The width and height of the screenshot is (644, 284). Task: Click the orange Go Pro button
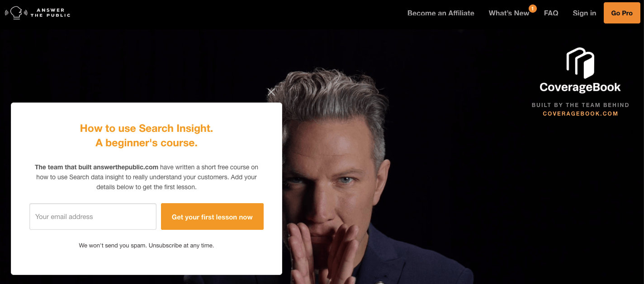(622, 13)
